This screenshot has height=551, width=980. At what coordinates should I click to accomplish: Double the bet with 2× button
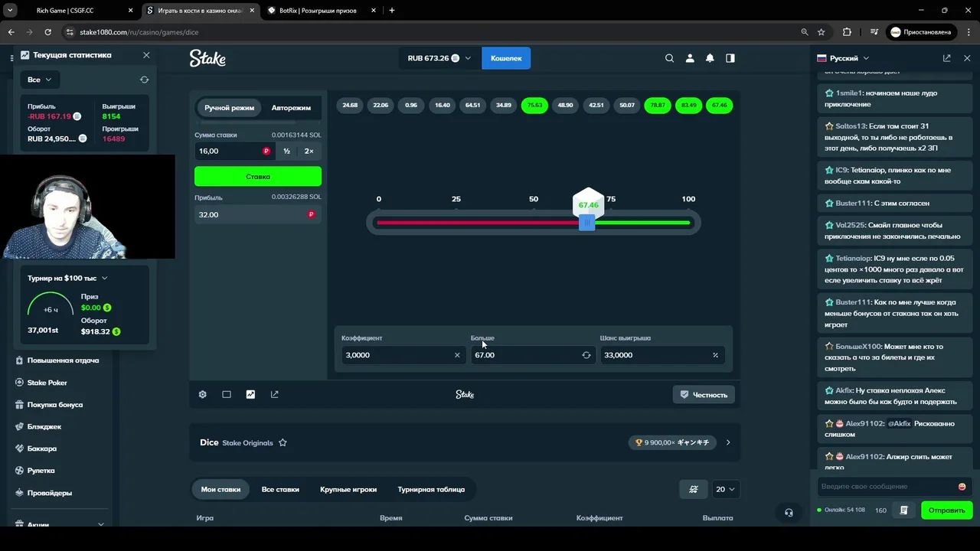309,152
